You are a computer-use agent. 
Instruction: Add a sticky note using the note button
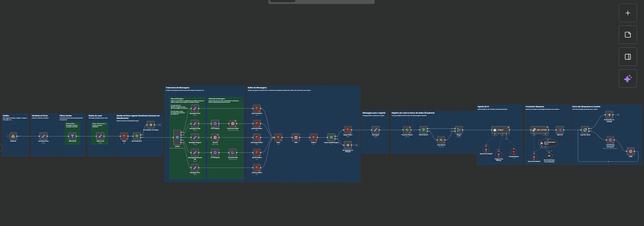coord(628,35)
